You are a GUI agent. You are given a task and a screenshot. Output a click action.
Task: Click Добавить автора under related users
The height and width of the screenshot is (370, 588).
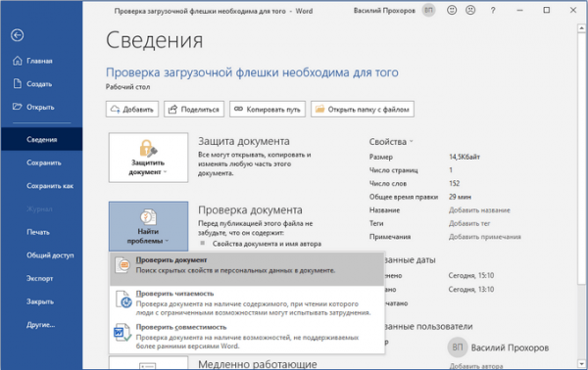click(x=476, y=366)
